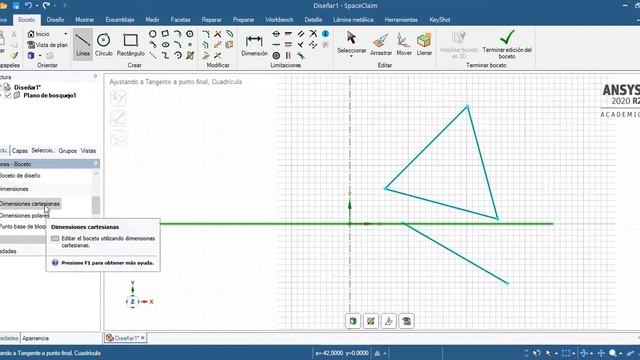
Task: Switch to the Capas panel tab
Action: click(20, 151)
